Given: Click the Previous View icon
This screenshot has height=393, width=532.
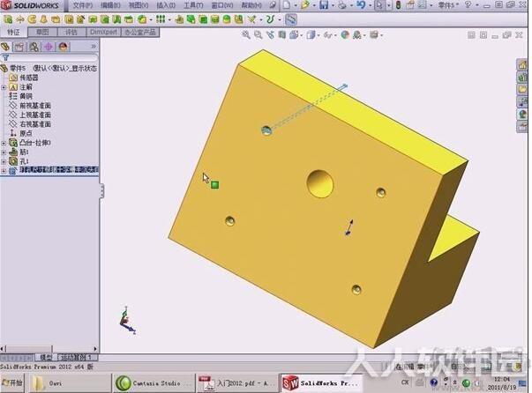Looking at the screenshot, I should pos(270,34).
